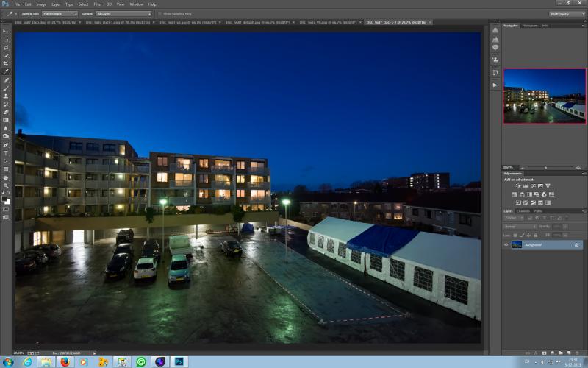Select the Crop tool
This screenshot has width=588, height=368.
click(6, 63)
